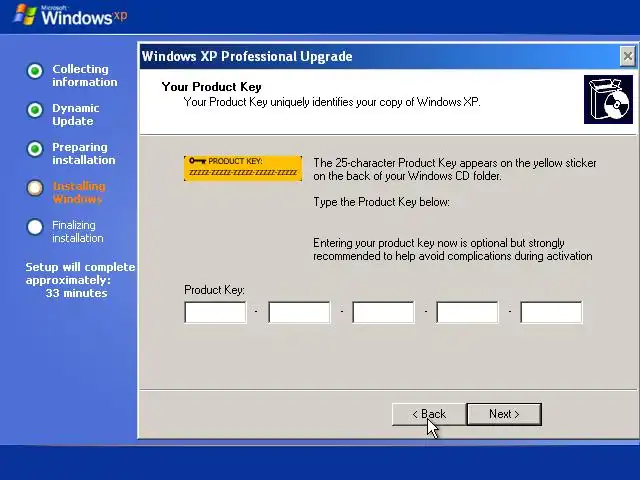The image size is (640, 480).
Task: Click the "33 minutes" time estimate
Action: (76, 293)
